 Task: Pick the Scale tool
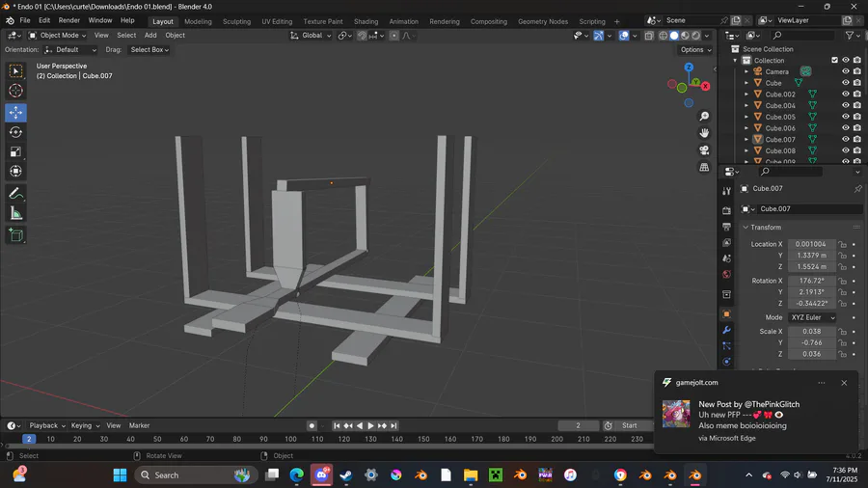click(15, 151)
